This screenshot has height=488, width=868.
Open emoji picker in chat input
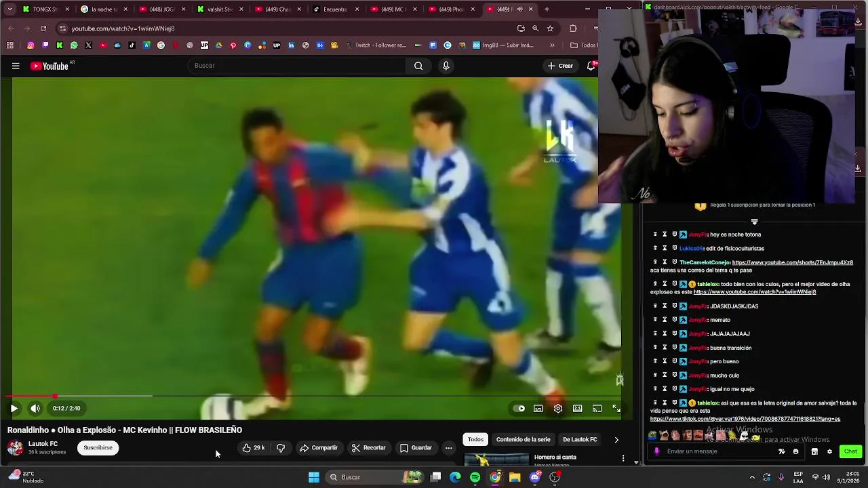(795, 451)
